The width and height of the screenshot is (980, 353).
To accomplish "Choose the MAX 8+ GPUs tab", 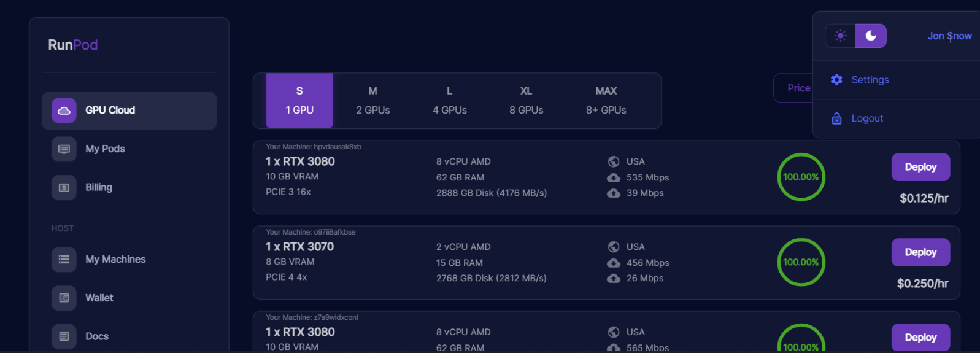I will tap(606, 101).
